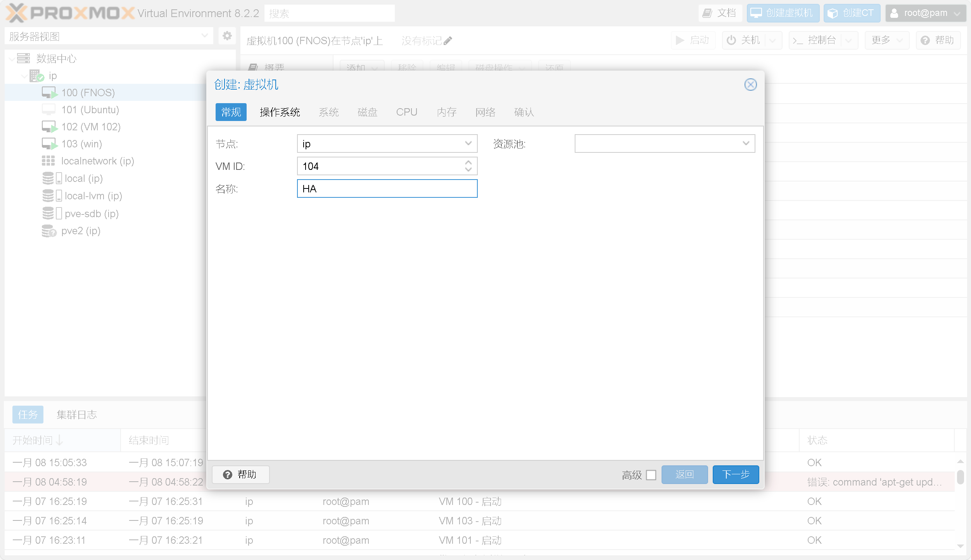The image size is (971, 560).
Task: Open the node dropdown
Action: (468, 143)
